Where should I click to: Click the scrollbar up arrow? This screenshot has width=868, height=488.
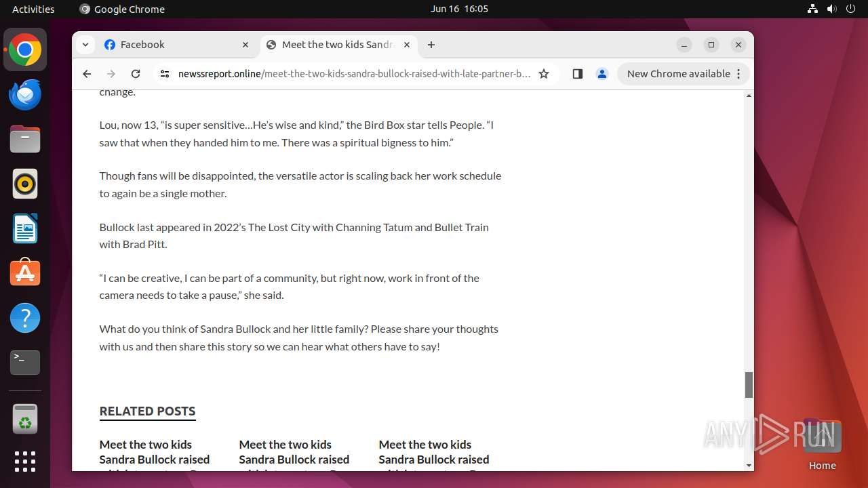click(749, 96)
